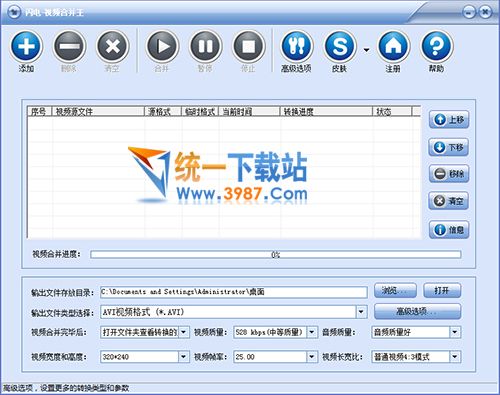Image resolution: width=500 pixels, height=395 pixels.
Task: Click the 清空 (Clear) side button
Action: pyautogui.click(x=449, y=201)
